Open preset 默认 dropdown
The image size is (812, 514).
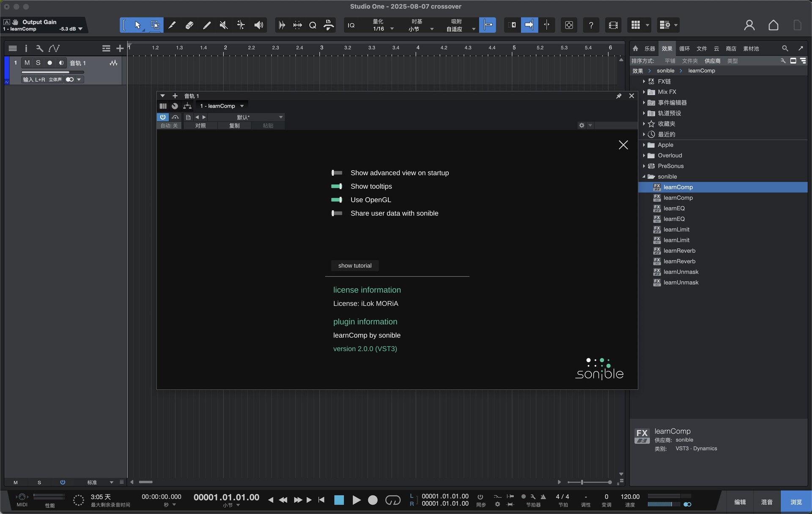[246, 117]
